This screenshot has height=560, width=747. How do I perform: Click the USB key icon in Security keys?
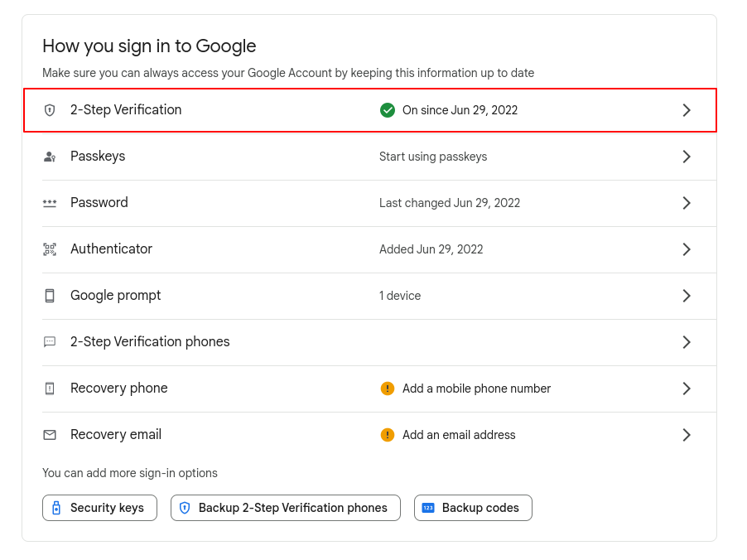coord(56,508)
